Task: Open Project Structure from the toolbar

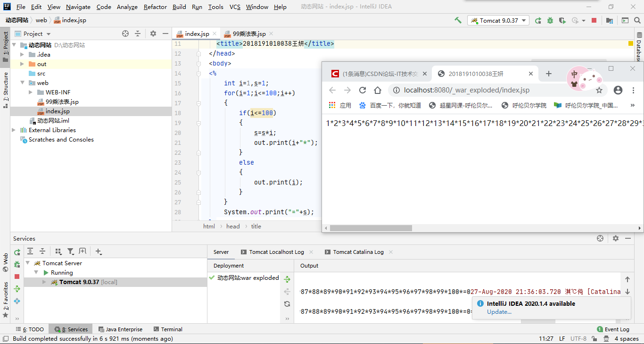Action: (x=610, y=20)
